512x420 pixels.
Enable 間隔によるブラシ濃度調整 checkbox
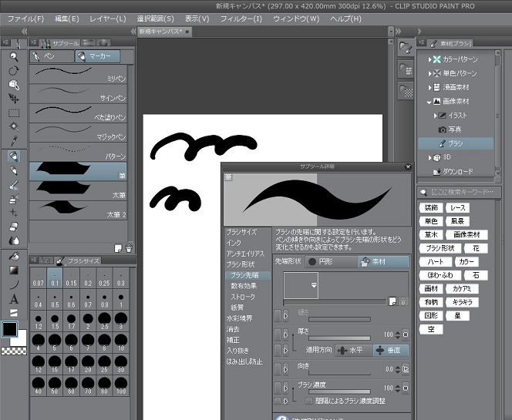[308, 401]
